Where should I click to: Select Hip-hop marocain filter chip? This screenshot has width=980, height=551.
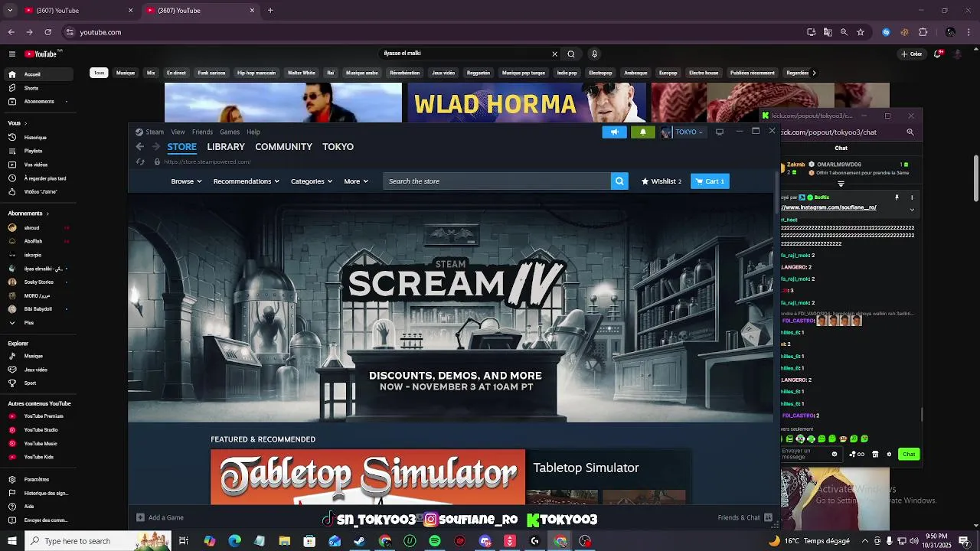click(x=256, y=73)
